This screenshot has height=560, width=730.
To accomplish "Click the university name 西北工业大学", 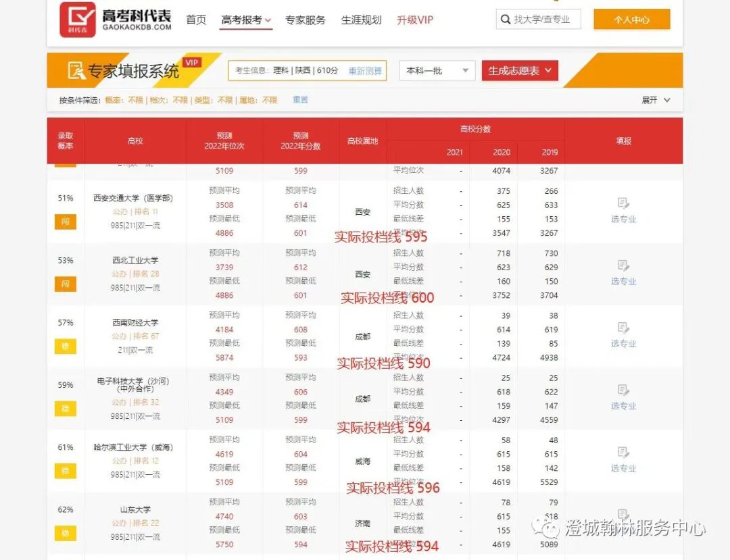I will (x=135, y=260).
